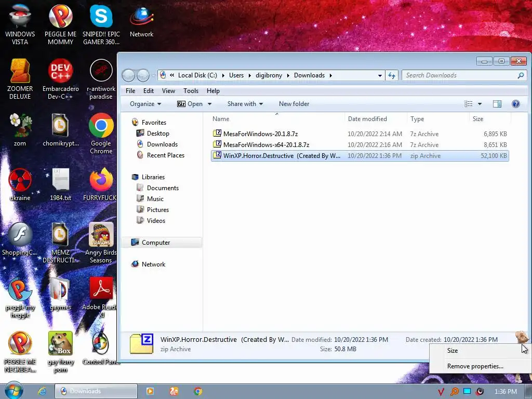Expand the arrow after Users in address bar
This screenshot has width=532, height=399.
(249, 75)
